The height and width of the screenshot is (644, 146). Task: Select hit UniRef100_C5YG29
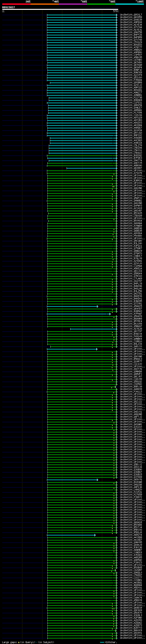[131, 42]
